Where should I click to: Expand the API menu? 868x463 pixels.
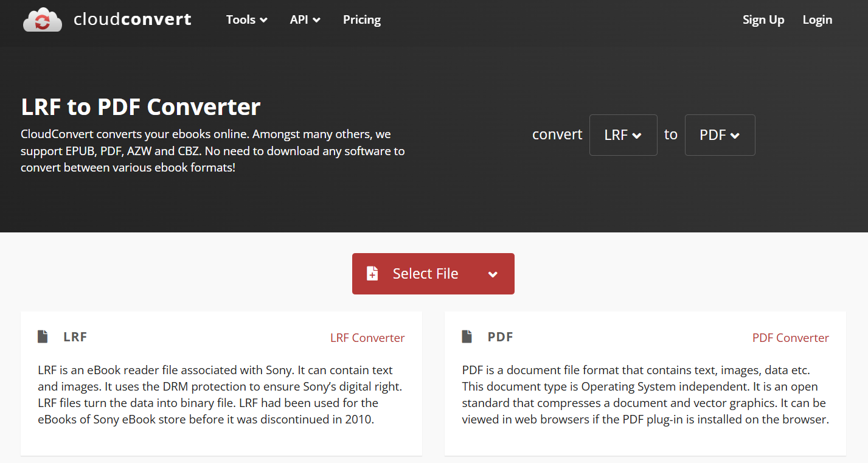305,19
